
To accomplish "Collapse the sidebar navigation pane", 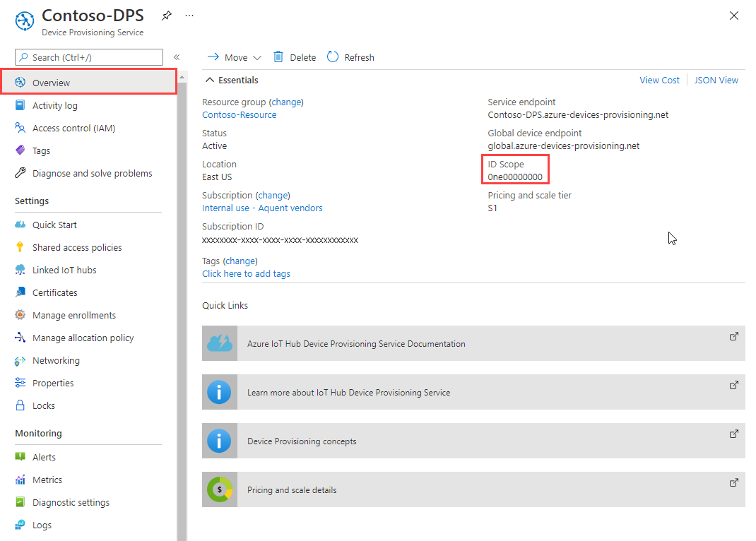I will point(177,57).
